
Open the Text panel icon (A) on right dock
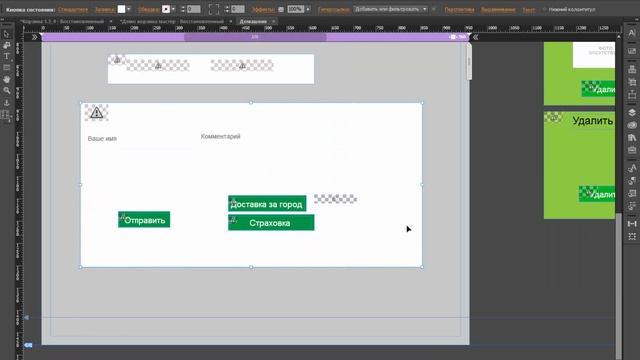[x=632, y=33]
